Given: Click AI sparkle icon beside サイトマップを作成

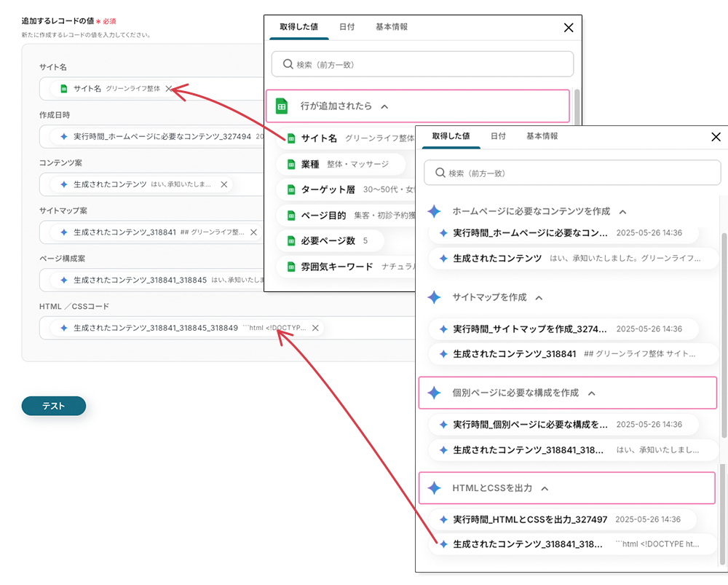Looking at the screenshot, I should click(434, 297).
